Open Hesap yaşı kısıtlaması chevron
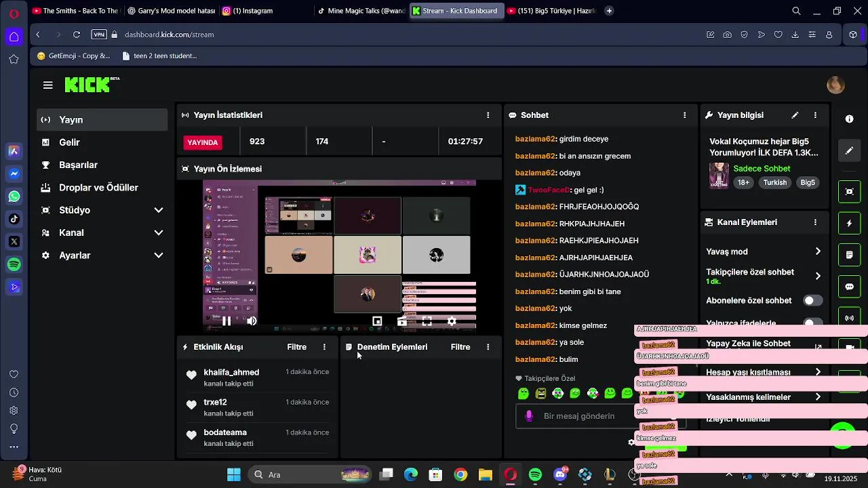 point(818,372)
